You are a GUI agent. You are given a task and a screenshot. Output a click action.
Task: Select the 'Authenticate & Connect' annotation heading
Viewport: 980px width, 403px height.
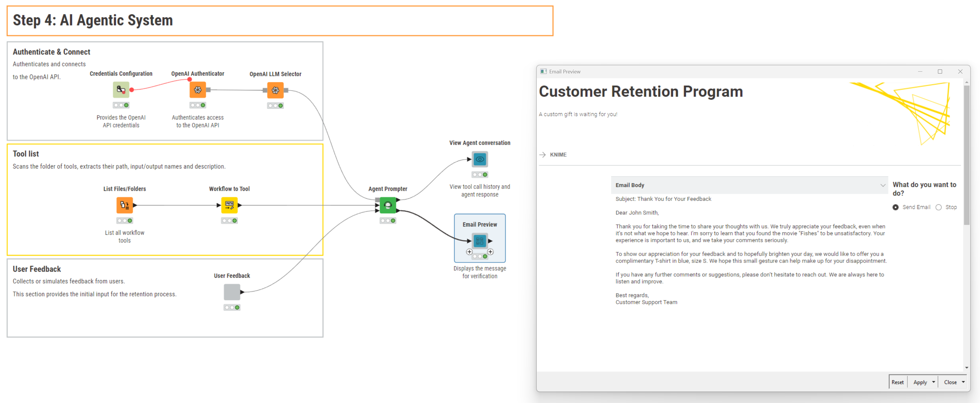51,52
